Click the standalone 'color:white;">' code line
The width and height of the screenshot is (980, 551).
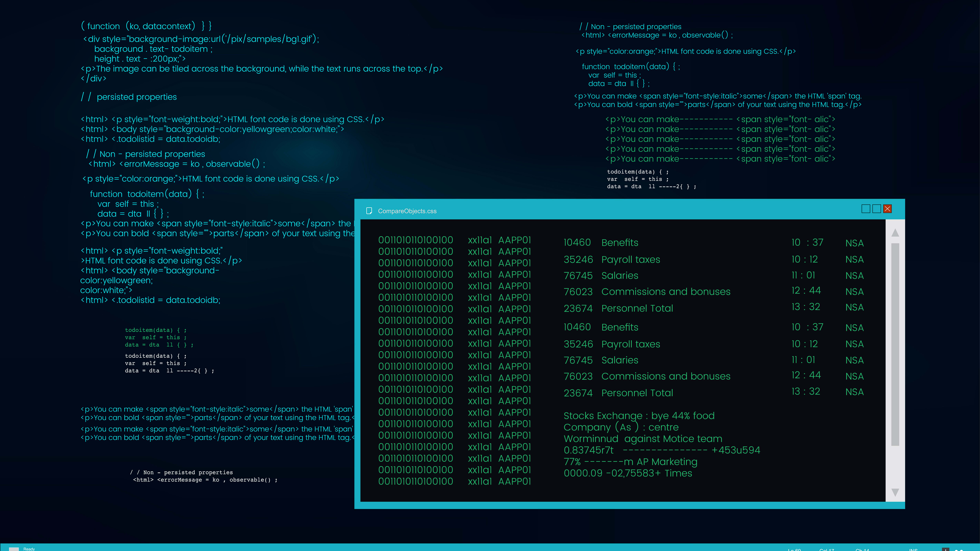106,291
